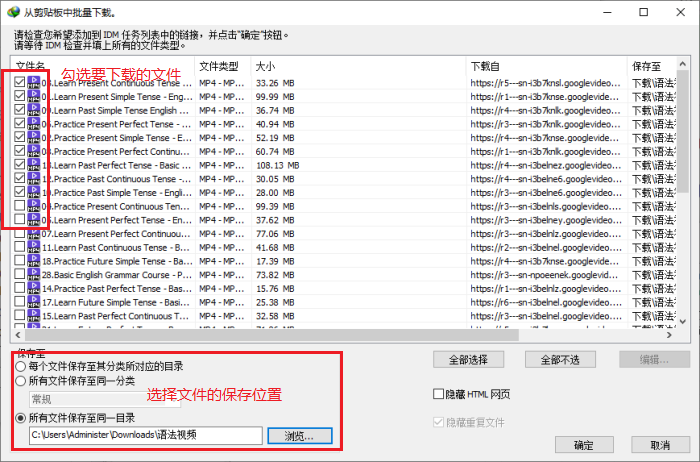
Task: Uncheck the Learn Present Continuous Tense file
Action: [19, 82]
